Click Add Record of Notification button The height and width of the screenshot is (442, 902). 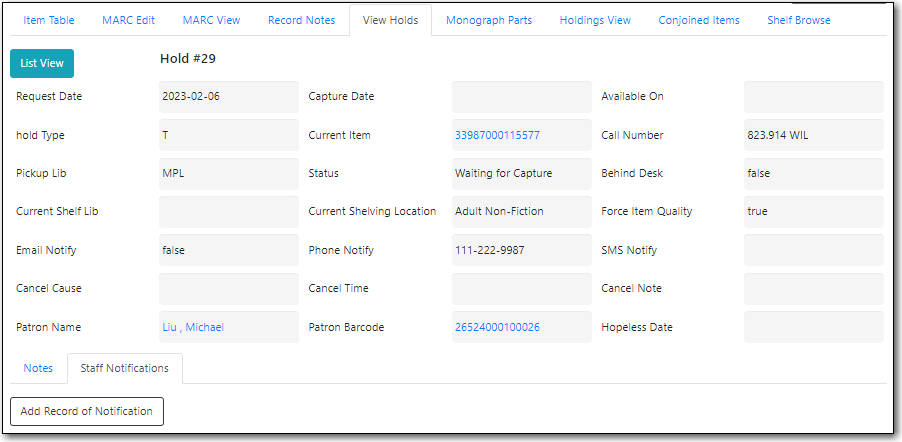[87, 411]
